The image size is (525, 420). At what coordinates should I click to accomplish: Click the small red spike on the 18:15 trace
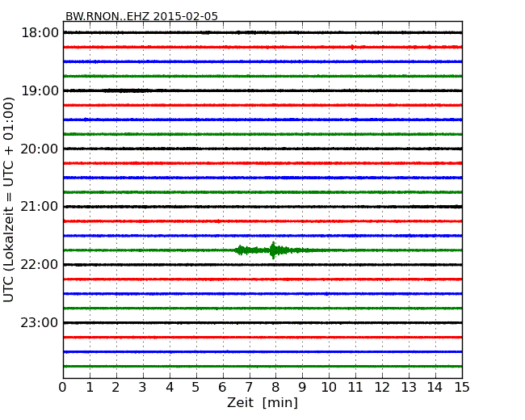point(352,47)
